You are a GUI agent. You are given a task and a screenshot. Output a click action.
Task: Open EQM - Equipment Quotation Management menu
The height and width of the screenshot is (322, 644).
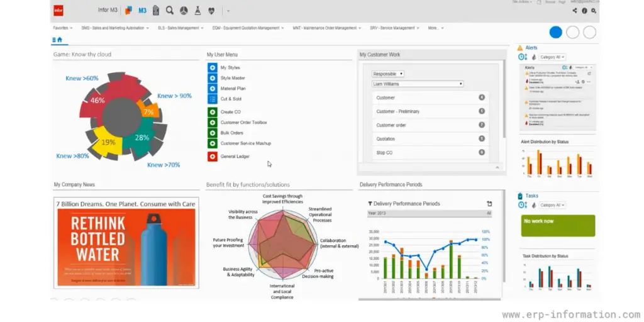pos(248,28)
